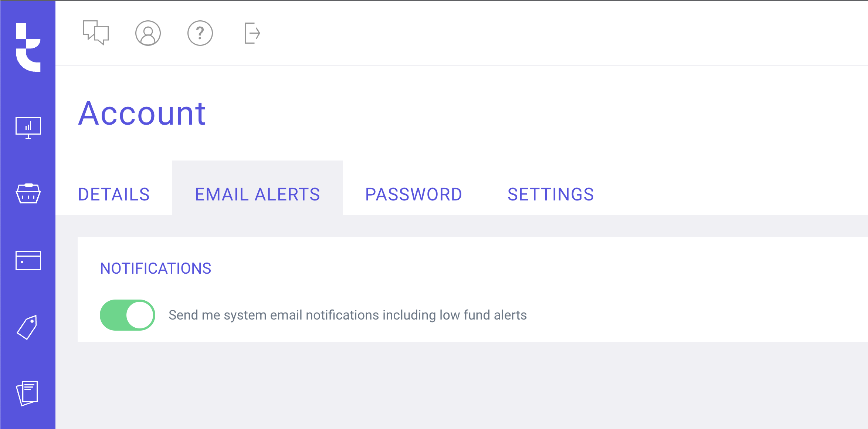
Task: Disable system email notifications toggle
Action: click(x=127, y=315)
